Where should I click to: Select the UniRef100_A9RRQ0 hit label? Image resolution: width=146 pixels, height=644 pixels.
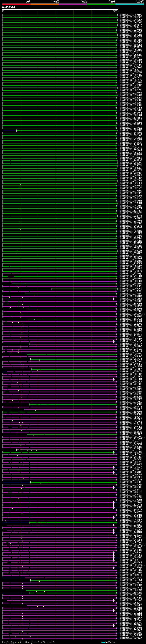[x=131, y=95]
